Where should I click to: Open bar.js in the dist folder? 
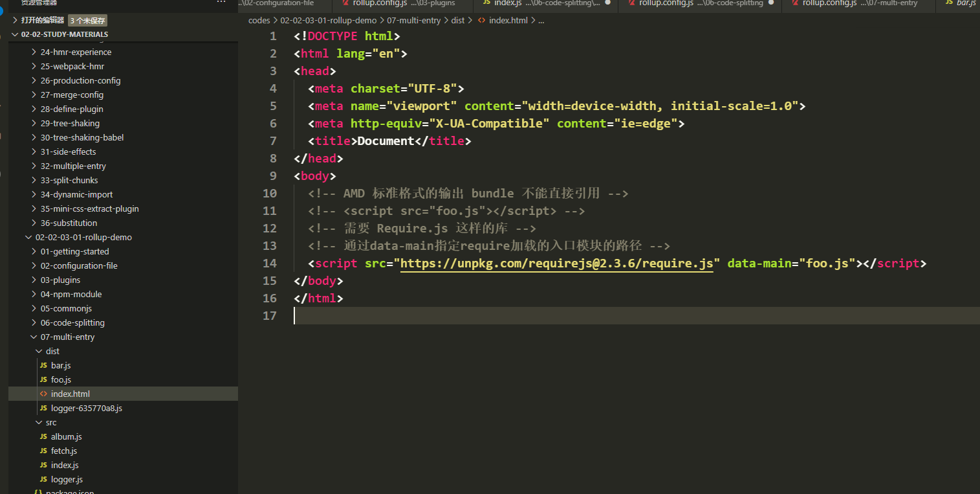61,366
